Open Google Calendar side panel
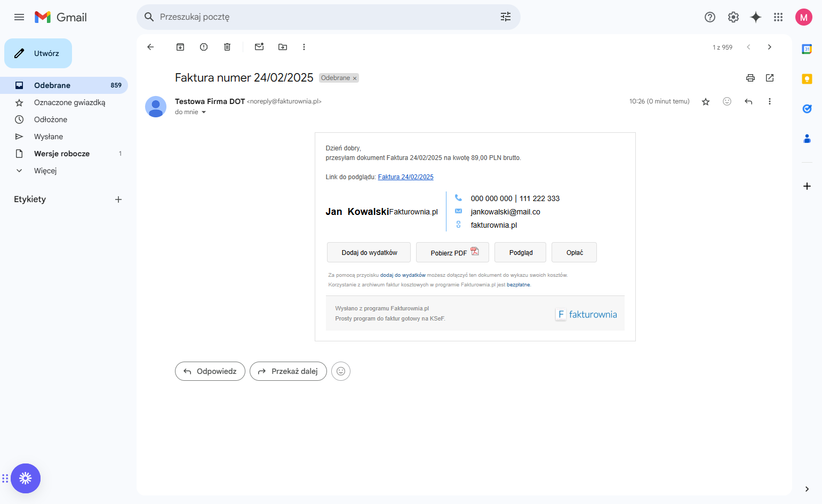The height and width of the screenshot is (504, 822). [807, 49]
